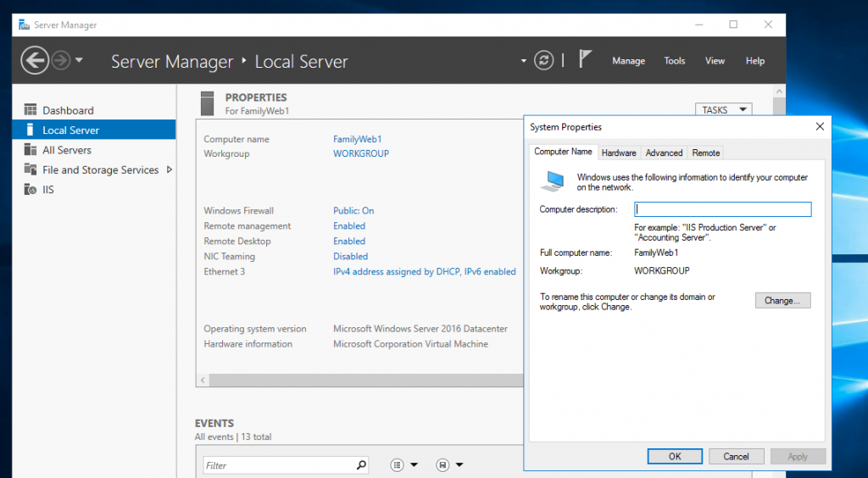Viewport: 868px width, 478px height.
Task: Open the notifications flag icon
Action: 585,58
